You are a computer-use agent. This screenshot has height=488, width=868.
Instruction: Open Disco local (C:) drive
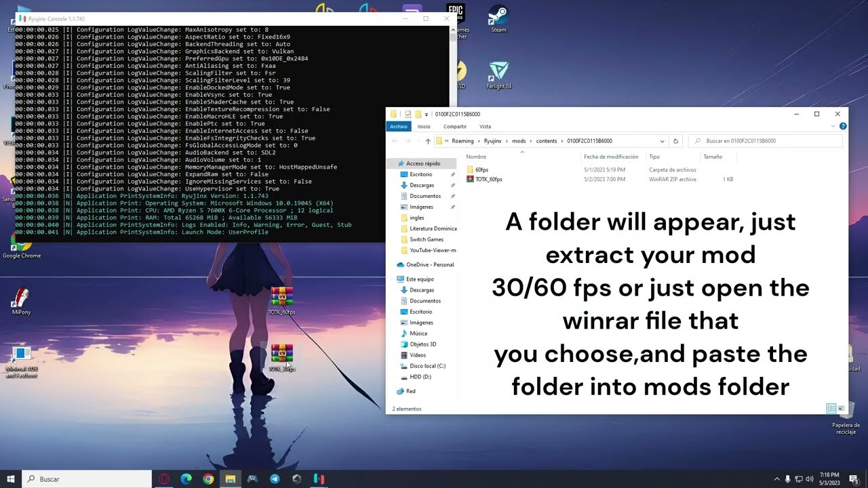427,366
